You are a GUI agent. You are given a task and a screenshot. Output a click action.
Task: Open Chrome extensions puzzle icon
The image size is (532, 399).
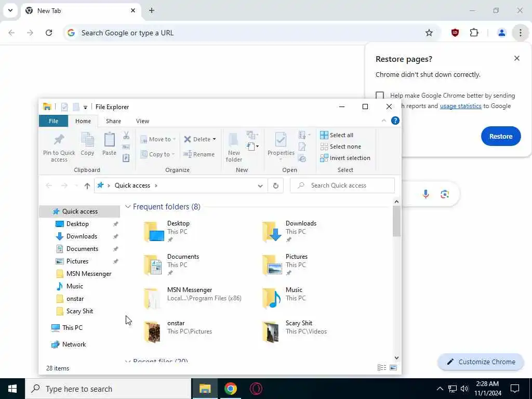(x=474, y=33)
